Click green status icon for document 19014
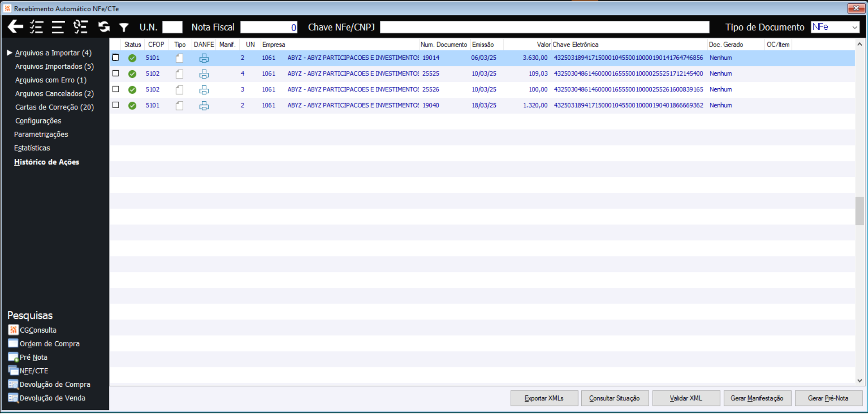868x414 pixels. click(132, 58)
